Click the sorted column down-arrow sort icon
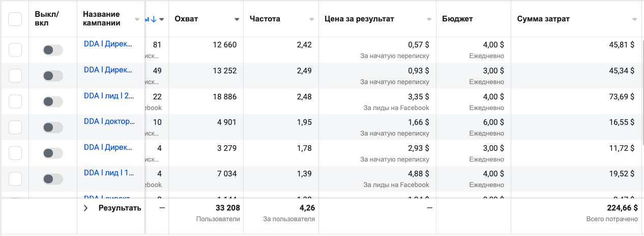644x236 pixels. (154, 19)
